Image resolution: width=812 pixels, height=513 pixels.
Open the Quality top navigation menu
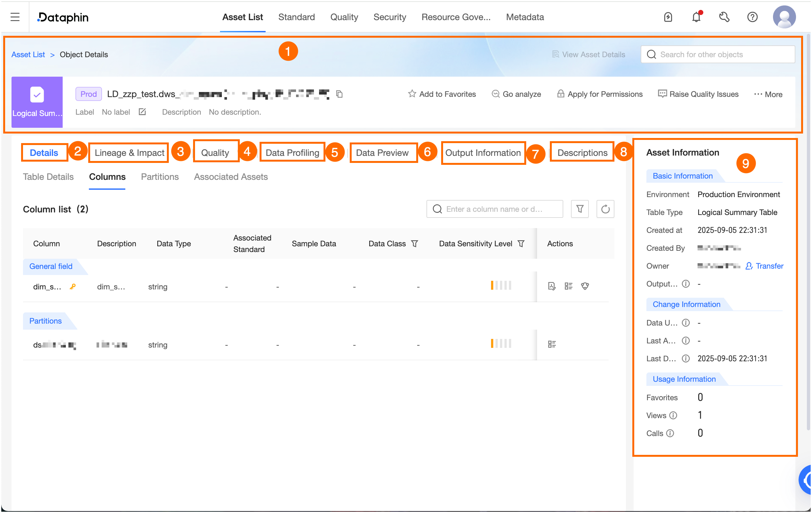pos(344,17)
